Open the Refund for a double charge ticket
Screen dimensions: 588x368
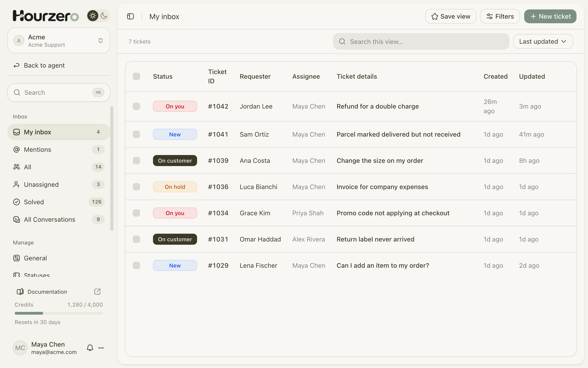click(378, 106)
